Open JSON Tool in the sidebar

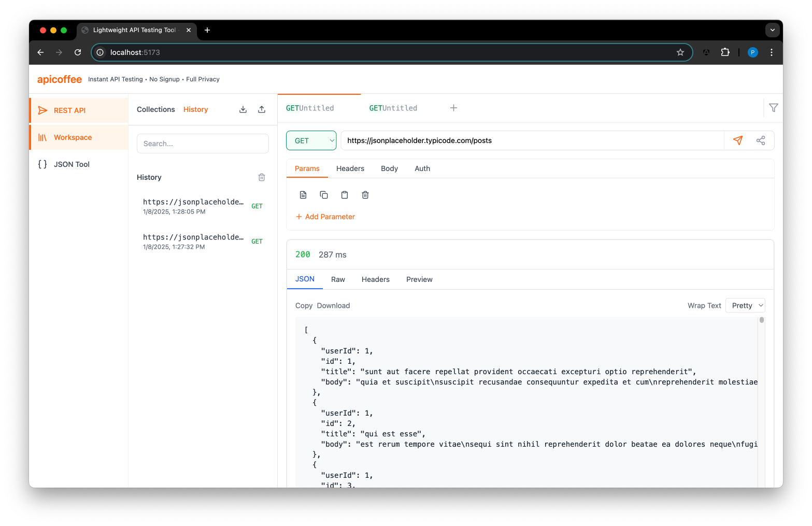(x=79, y=164)
